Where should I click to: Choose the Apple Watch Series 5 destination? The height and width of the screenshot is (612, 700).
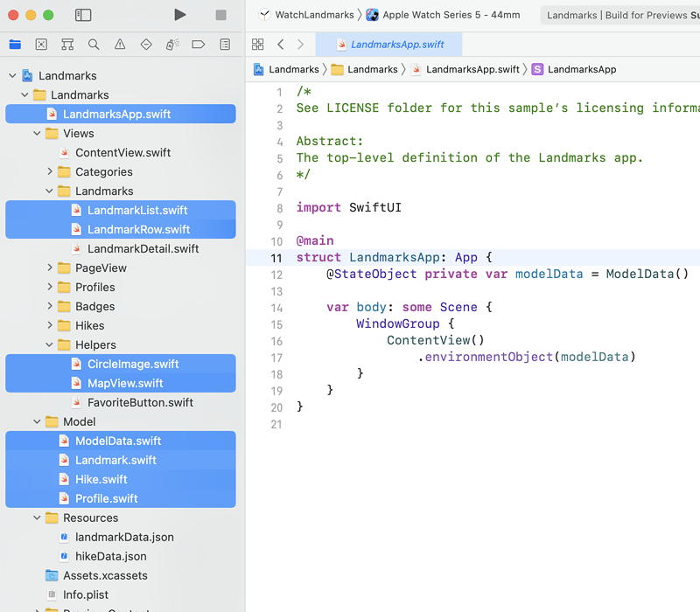(443, 15)
